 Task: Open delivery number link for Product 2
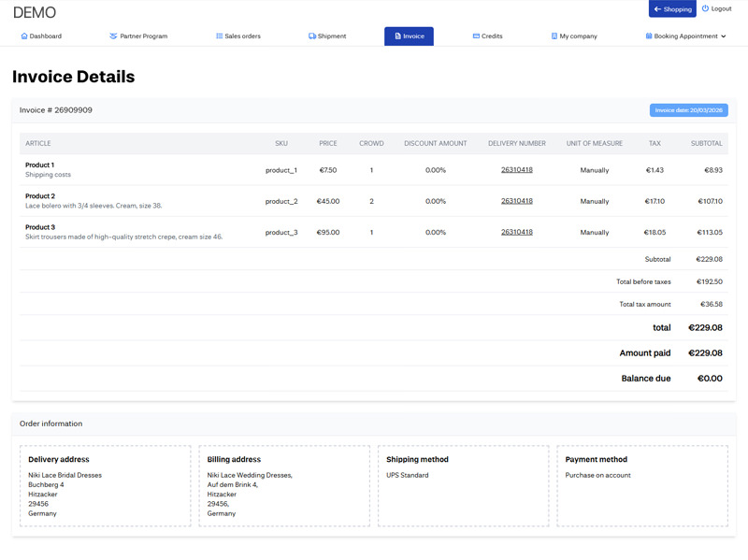pos(516,201)
